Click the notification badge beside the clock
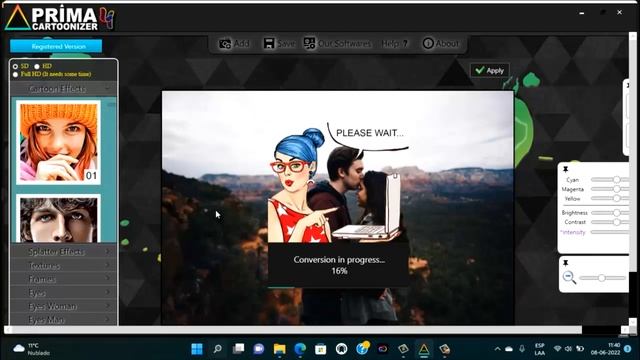640x360 pixels. 628,349
